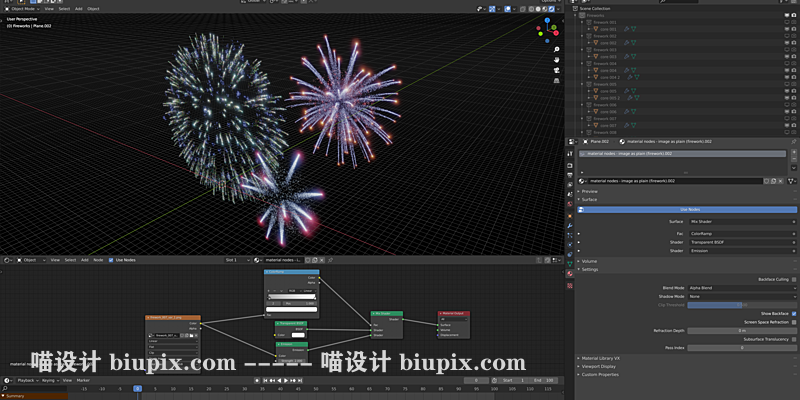Image resolution: width=800 pixels, height=400 pixels.
Task: Open the Shadow Mode dropdown
Action: pos(741,296)
